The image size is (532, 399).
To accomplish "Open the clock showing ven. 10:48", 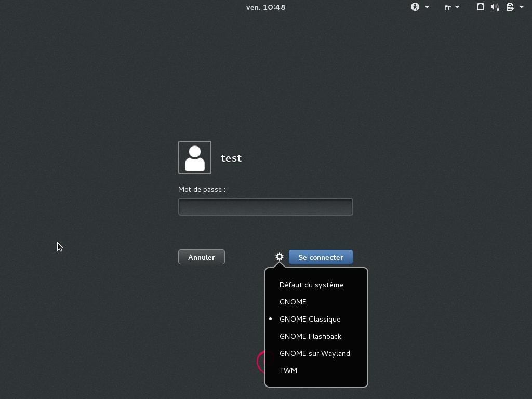I will tap(266, 7).
